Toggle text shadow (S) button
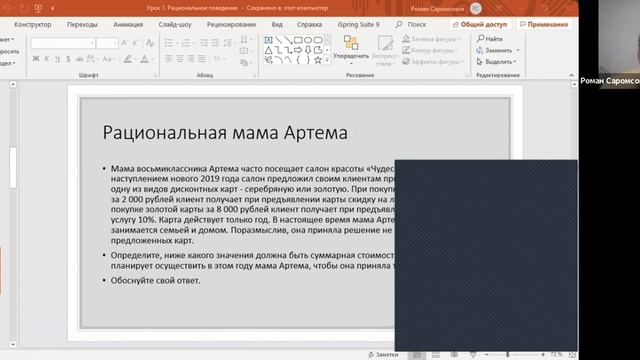The image size is (640, 360). tap(68, 59)
